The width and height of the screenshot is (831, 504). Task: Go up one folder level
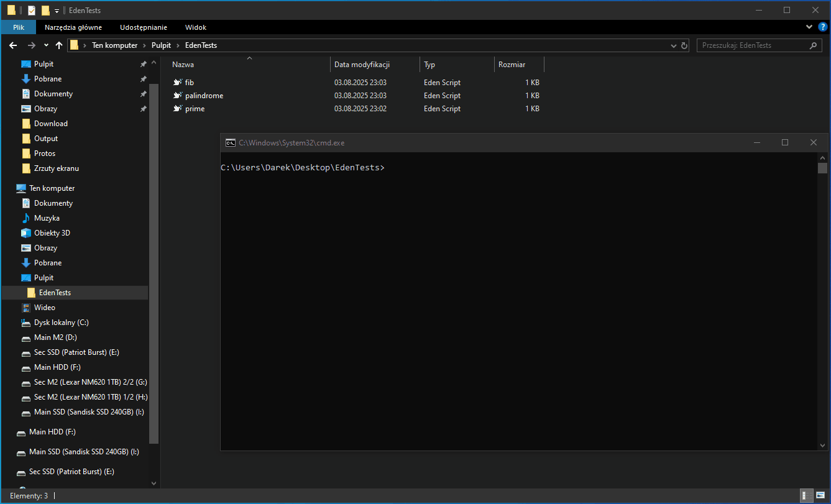[59, 45]
